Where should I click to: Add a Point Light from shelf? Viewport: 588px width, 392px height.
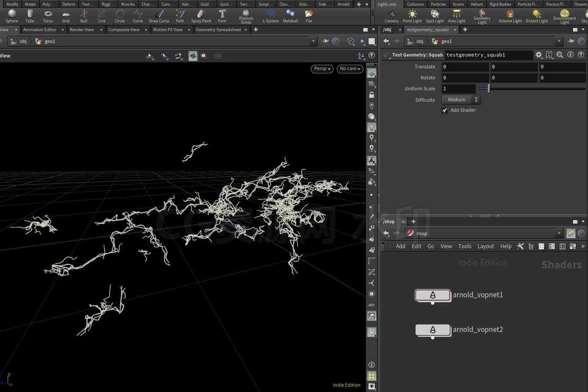(x=412, y=16)
